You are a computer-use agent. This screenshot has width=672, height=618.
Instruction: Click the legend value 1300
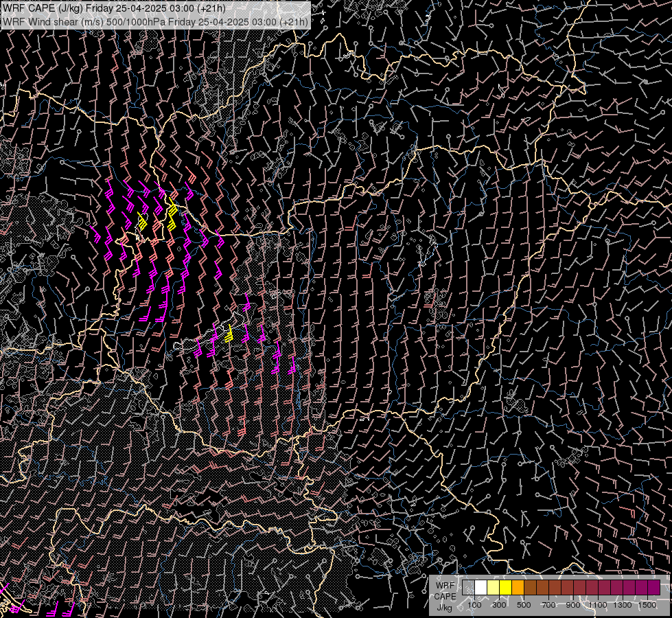623,605
